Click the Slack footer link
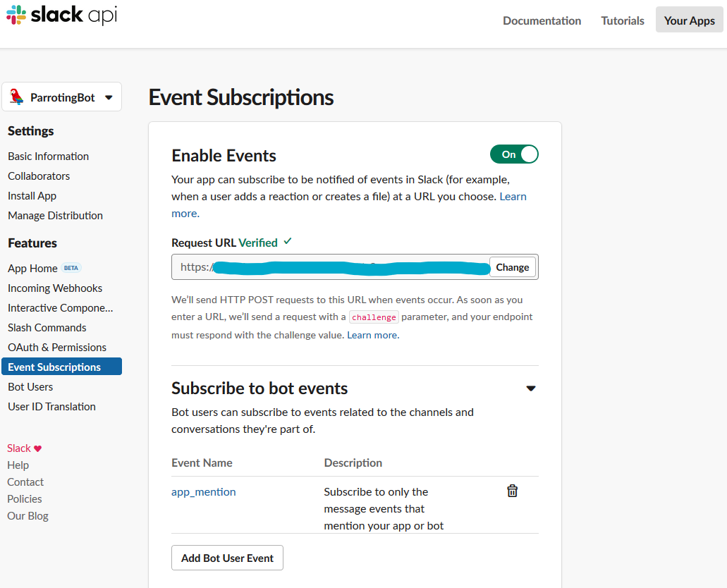The width and height of the screenshot is (727, 588). tap(18, 448)
